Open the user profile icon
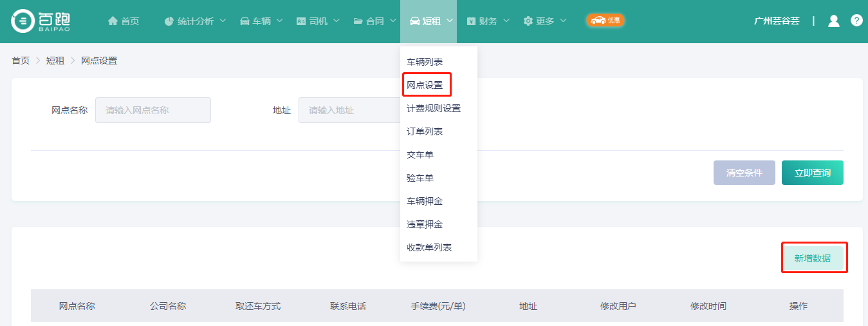Viewport: 868px width, 326px height. pyautogui.click(x=833, y=21)
